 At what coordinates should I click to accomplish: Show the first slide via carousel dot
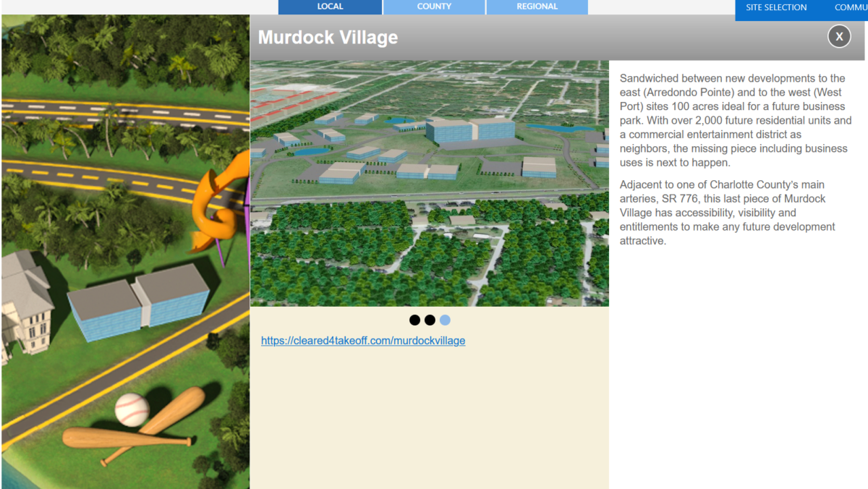414,320
